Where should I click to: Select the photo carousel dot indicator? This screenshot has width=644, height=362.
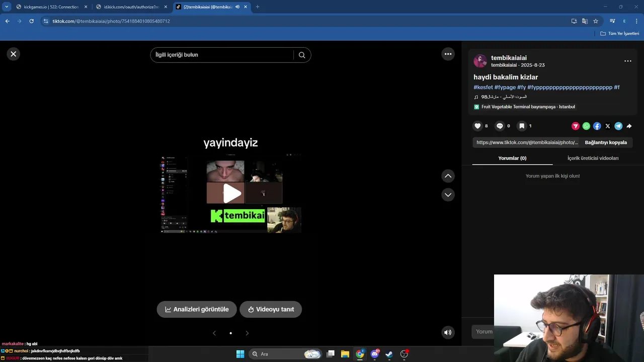click(x=230, y=333)
